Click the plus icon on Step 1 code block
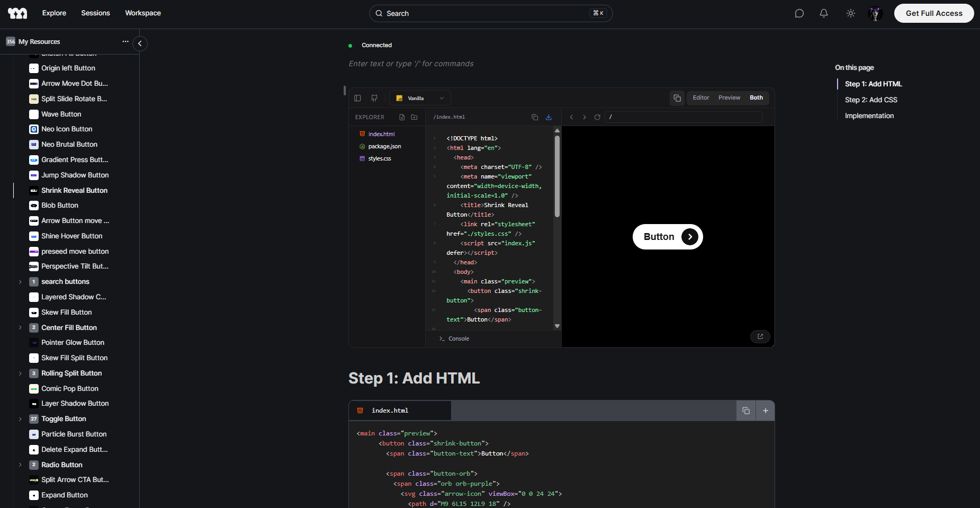The height and width of the screenshot is (508, 980). pyautogui.click(x=766, y=411)
